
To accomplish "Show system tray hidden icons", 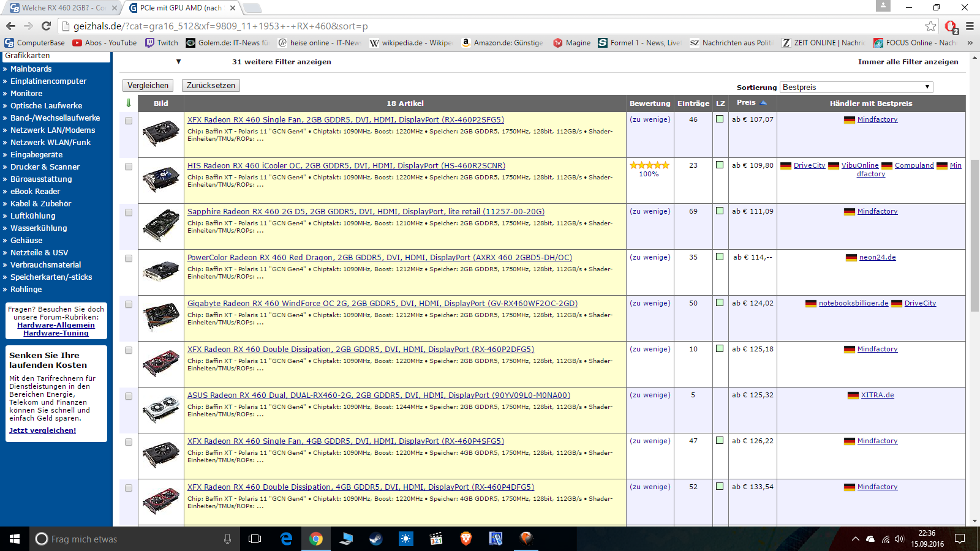I will pos(855,539).
